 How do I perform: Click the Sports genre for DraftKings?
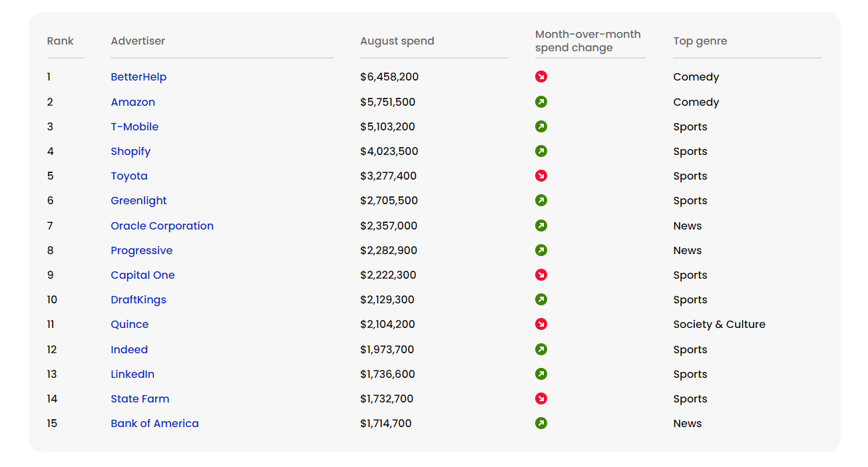[x=690, y=300]
